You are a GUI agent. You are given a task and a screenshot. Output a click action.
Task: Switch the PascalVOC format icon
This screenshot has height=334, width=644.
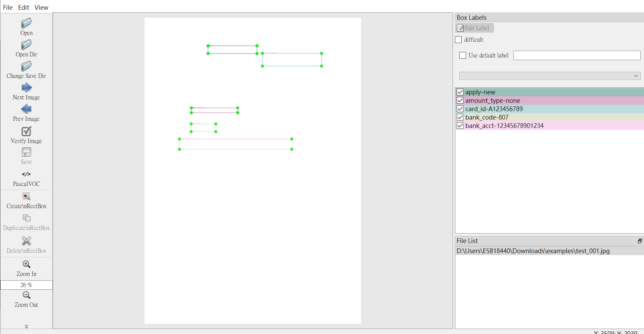click(x=27, y=174)
